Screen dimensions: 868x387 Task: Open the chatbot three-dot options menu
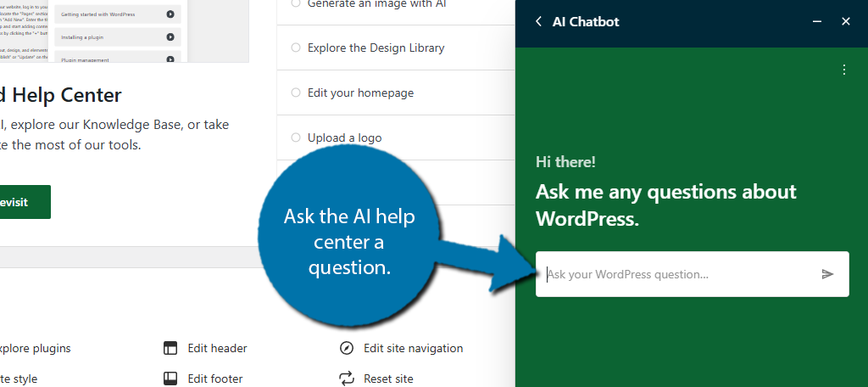click(844, 70)
